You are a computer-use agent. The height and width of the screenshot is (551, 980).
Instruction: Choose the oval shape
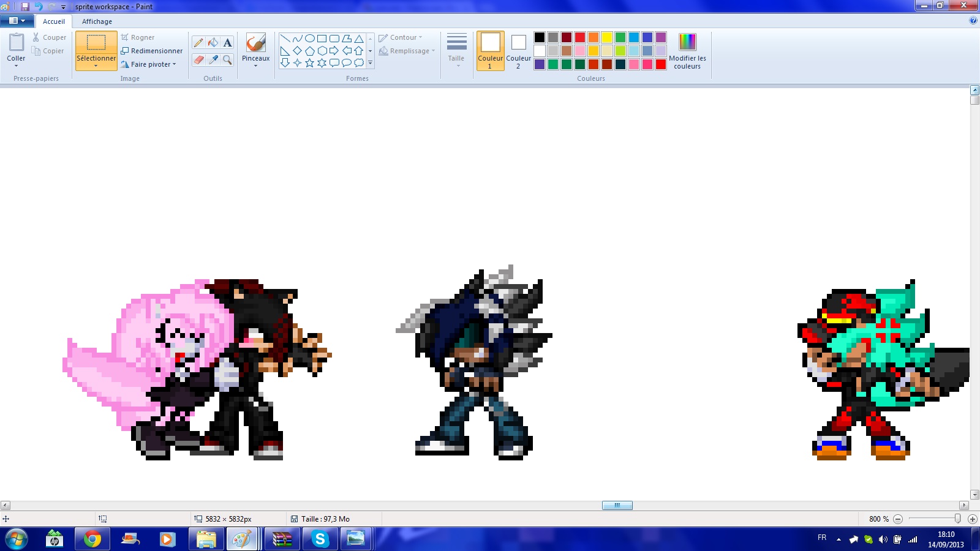click(310, 38)
